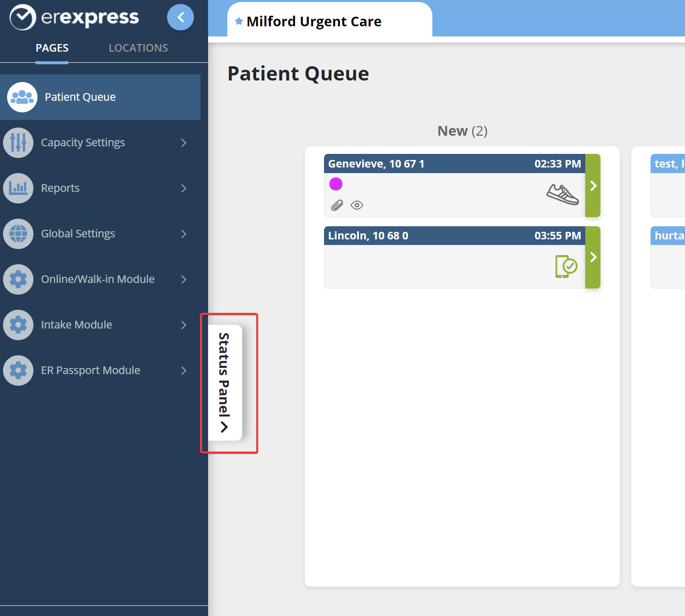This screenshot has height=616, width=685.
Task: Click the Reports bar chart icon
Action: click(18, 188)
